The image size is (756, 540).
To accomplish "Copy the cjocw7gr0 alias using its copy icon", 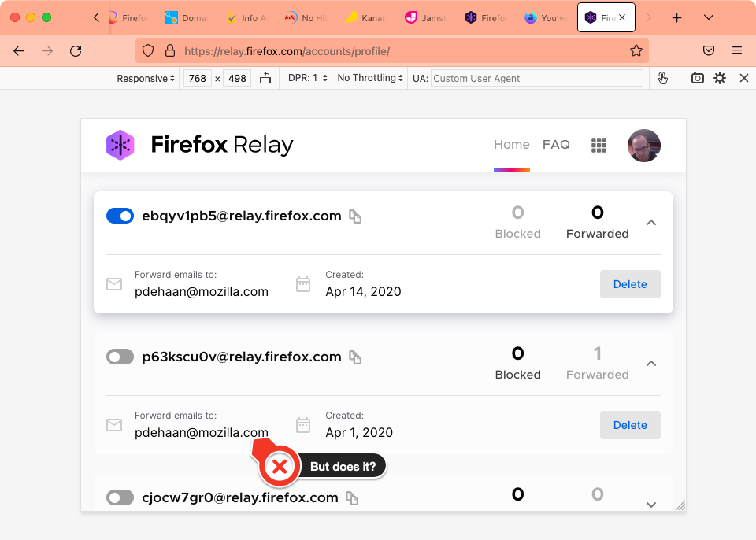I will tap(351, 497).
